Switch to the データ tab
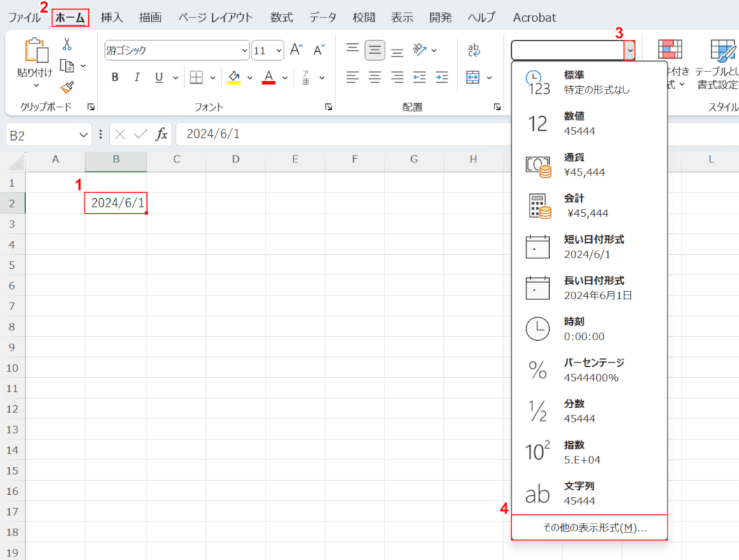The width and height of the screenshot is (739, 560). (x=323, y=17)
